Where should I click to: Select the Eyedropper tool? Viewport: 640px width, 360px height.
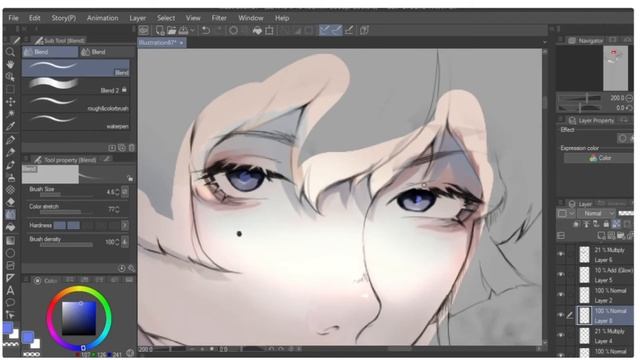pos(10,126)
